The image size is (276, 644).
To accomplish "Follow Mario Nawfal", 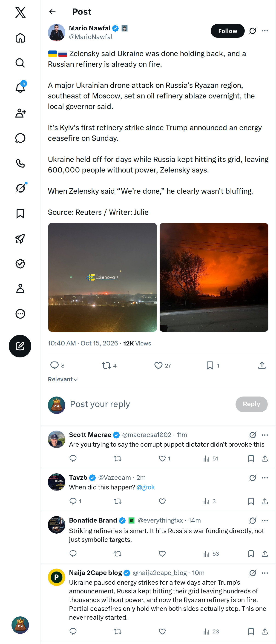I will pos(227,31).
